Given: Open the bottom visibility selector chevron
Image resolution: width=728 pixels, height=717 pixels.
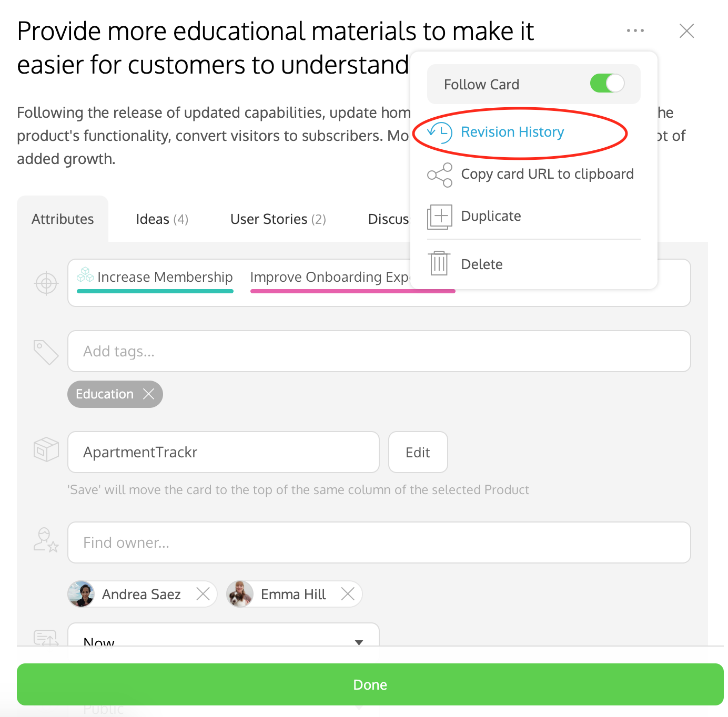Looking at the screenshot, I should (x=359, y=707).
